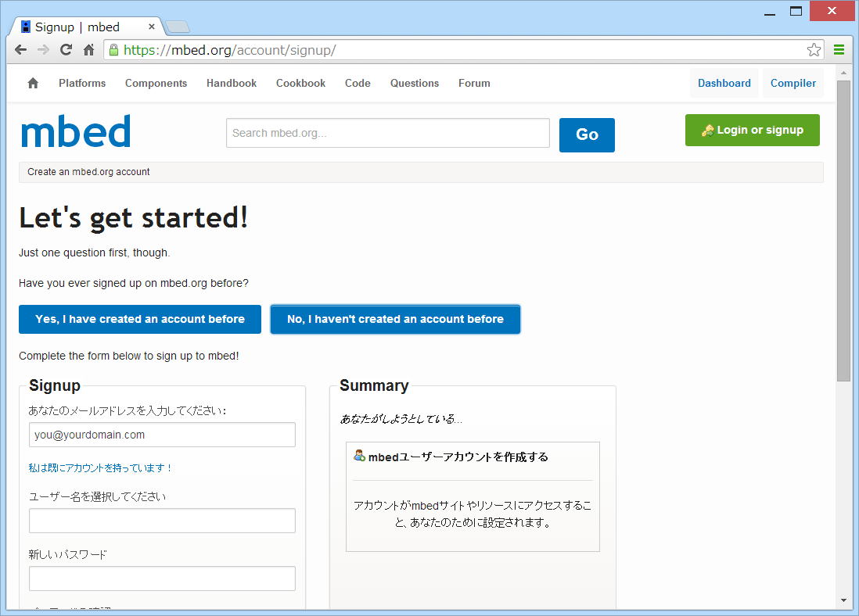This screenshot has height=616, width=859.
Task: Focus the Search mbed.org field
Action: tap(388, 133)
